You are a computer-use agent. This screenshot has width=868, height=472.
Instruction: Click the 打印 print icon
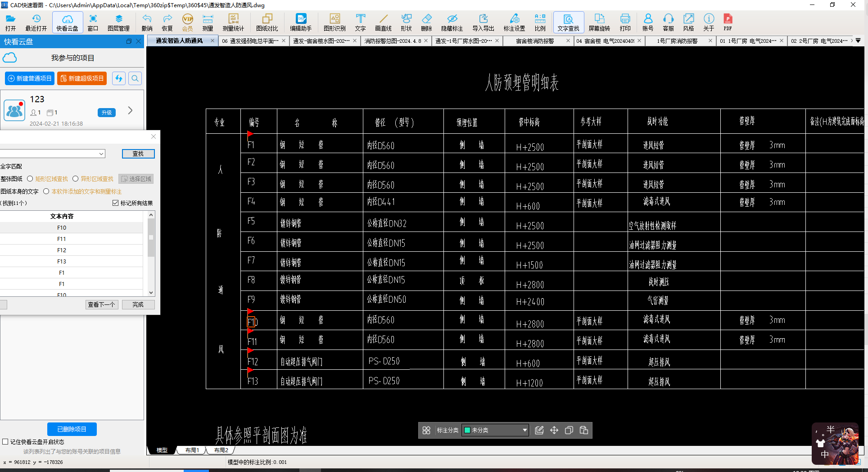625,22
